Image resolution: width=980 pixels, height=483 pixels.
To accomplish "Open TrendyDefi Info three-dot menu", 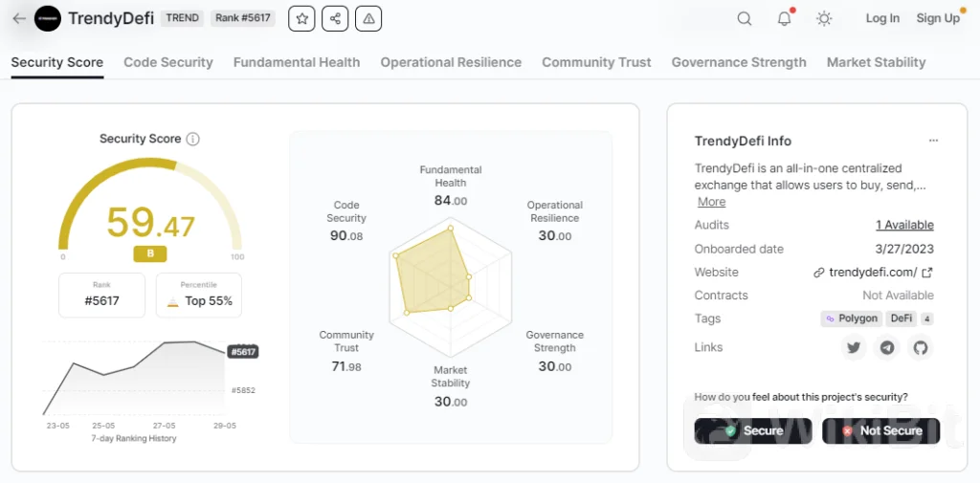I will [933, 141].
